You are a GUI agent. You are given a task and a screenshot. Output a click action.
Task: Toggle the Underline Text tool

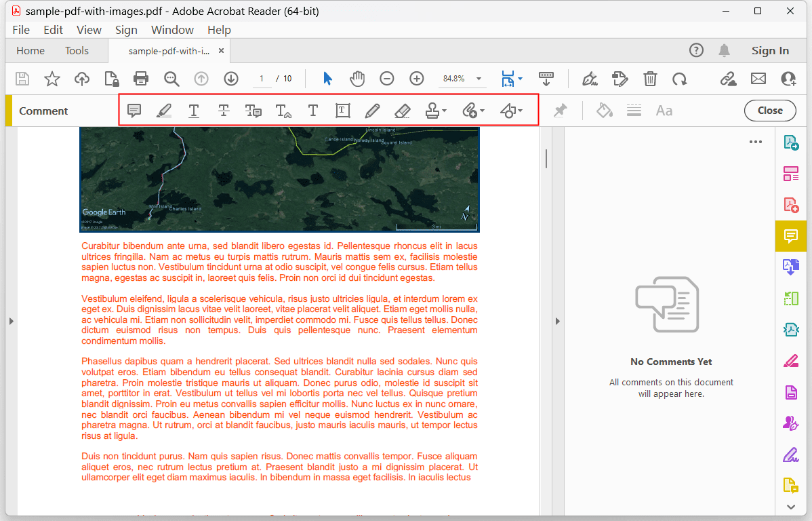point(193,110)
